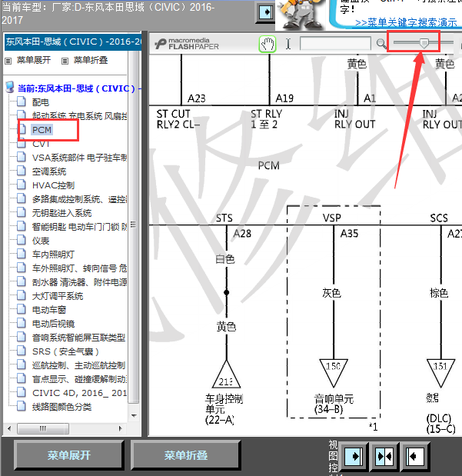Viewport: 462px width, 476px height.
Task: Open 车外照明灯、转向信号 entry
Action: tap(79, 268)
